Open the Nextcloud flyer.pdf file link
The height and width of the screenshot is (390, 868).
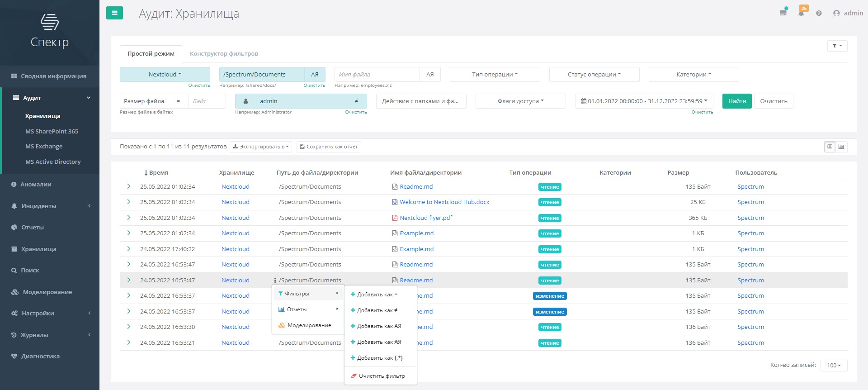425,218
